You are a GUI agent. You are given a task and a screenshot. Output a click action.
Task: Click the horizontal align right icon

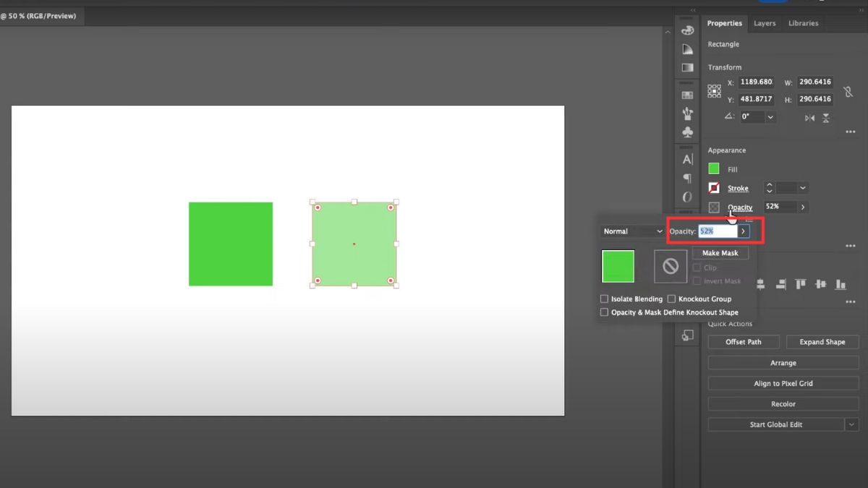click(x=781, y=285)
